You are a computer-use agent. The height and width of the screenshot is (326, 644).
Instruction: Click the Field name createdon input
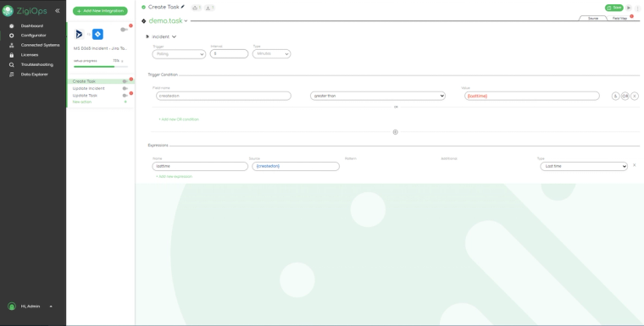pyautogui.click(x=224, y=96)
